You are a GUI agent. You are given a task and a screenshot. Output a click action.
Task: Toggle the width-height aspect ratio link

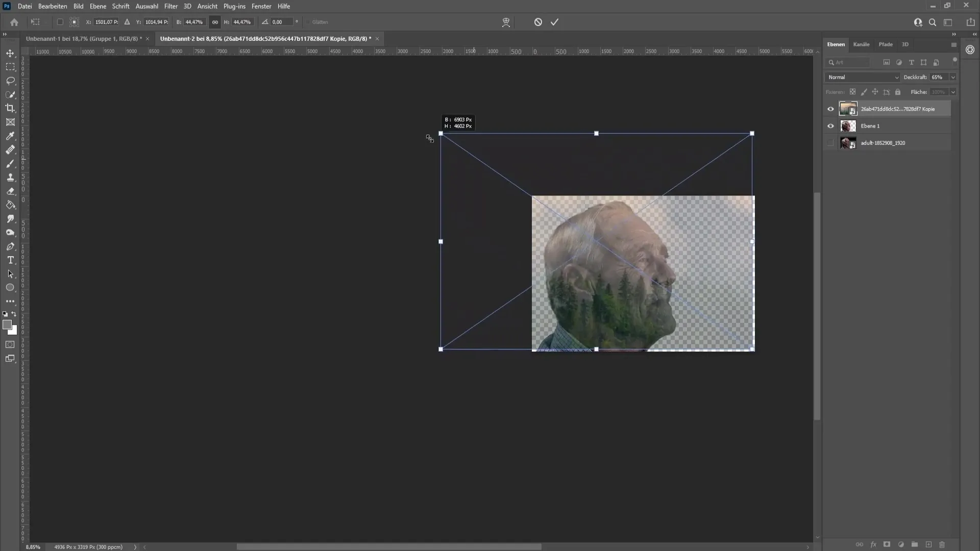215,22
